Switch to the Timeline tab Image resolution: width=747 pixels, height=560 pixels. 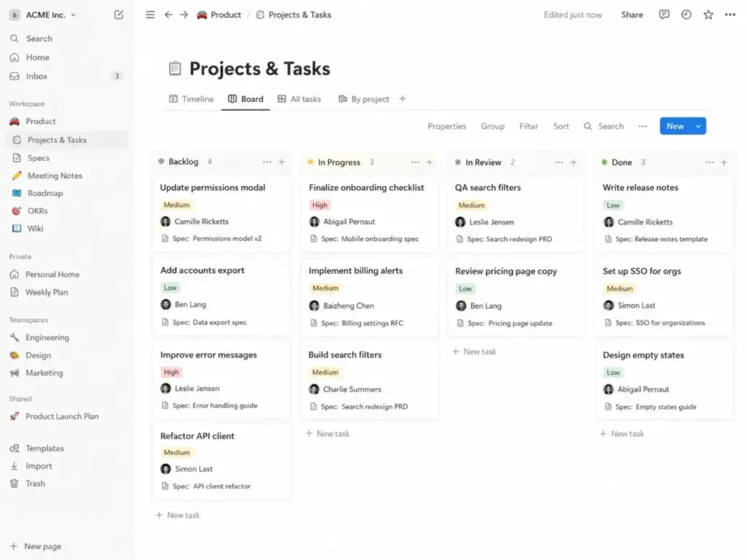tap(191, 98)
